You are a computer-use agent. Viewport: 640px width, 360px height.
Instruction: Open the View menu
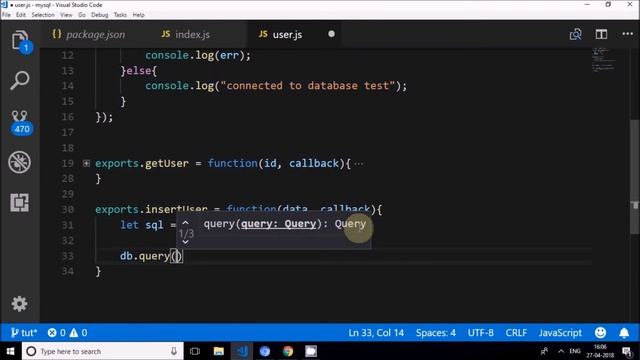[x=66, y=15]
